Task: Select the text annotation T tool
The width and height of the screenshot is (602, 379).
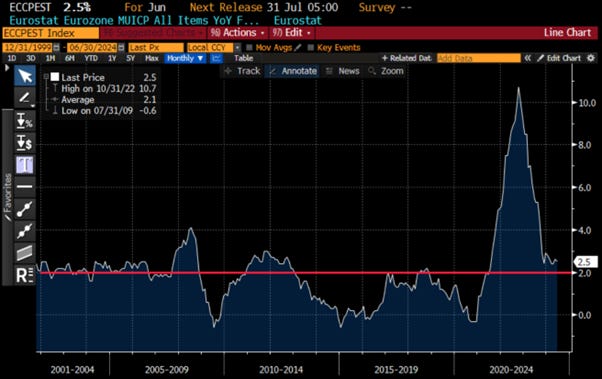Action: (25, 165)
